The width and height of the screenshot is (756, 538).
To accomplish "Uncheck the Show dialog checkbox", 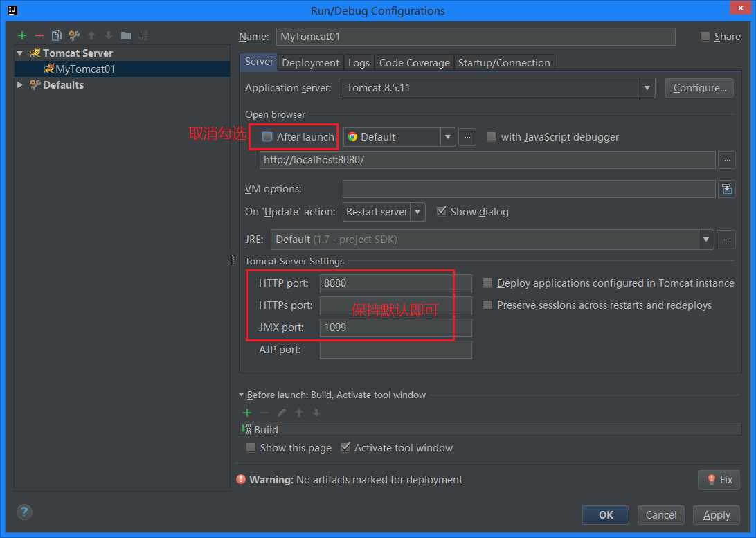I will tap(441, 211).
